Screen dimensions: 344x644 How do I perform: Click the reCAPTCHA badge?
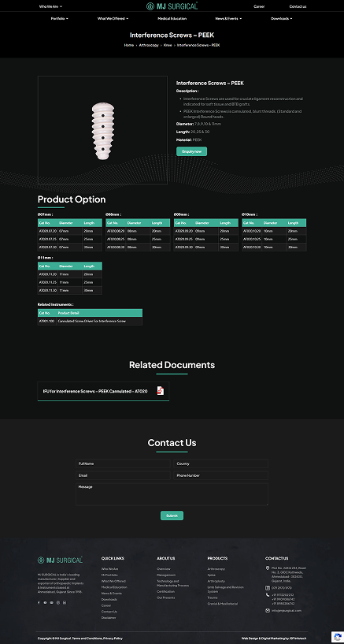tap(337, 636)
